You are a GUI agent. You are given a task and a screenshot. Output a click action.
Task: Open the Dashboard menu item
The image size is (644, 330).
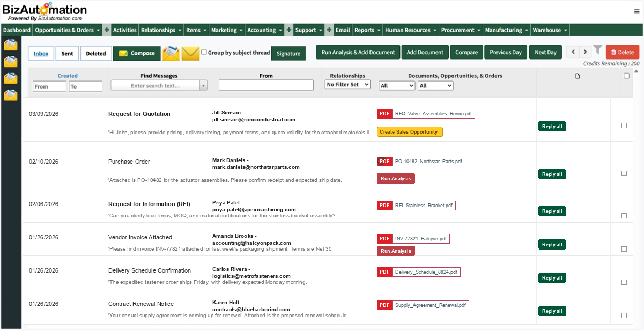[x=17, y=30]
